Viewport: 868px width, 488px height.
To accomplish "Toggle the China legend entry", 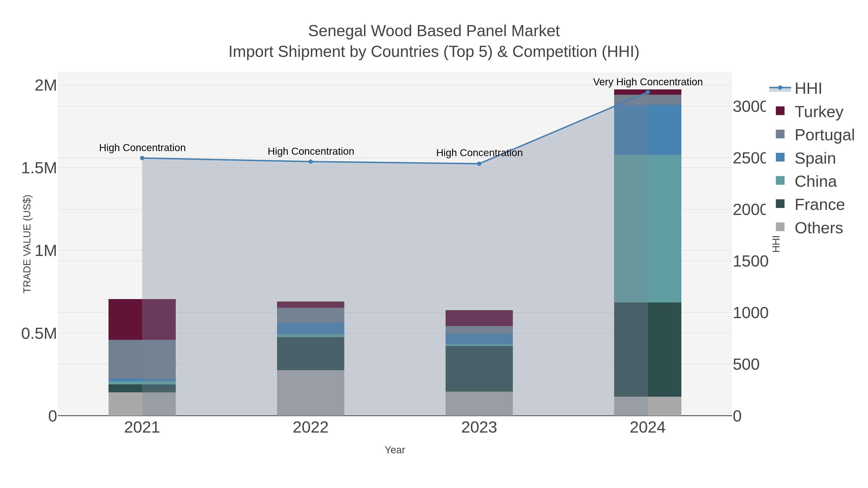I will [x=806, y=181].
